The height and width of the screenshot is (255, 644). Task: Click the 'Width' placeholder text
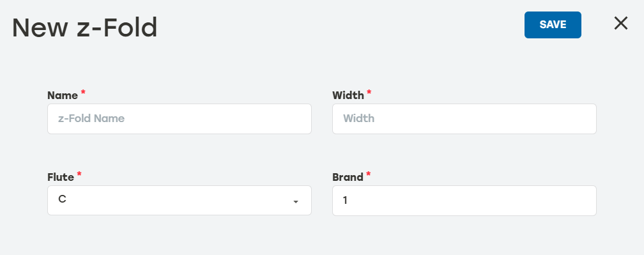(x=358, y=119)
